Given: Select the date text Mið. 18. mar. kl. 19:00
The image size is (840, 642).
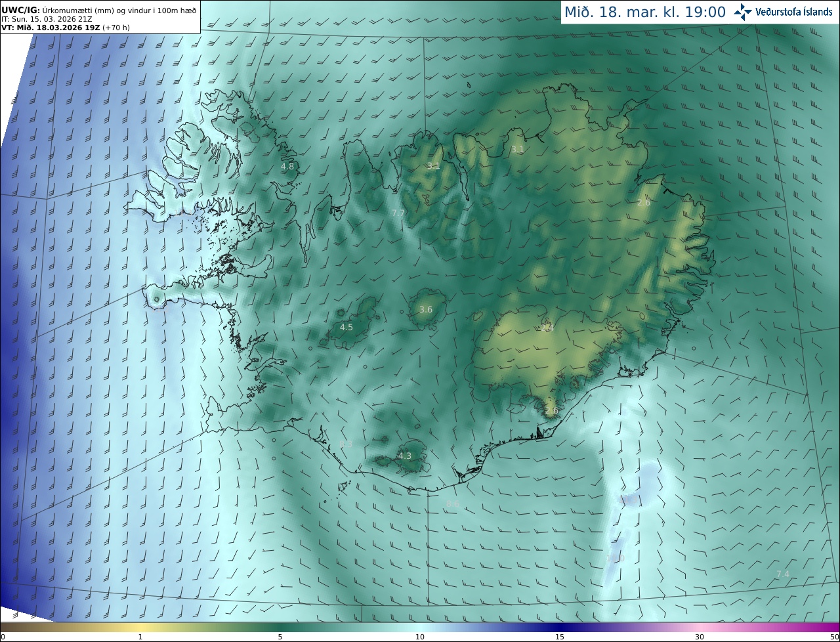Looking at the screenshot, I should coord(645,12).
